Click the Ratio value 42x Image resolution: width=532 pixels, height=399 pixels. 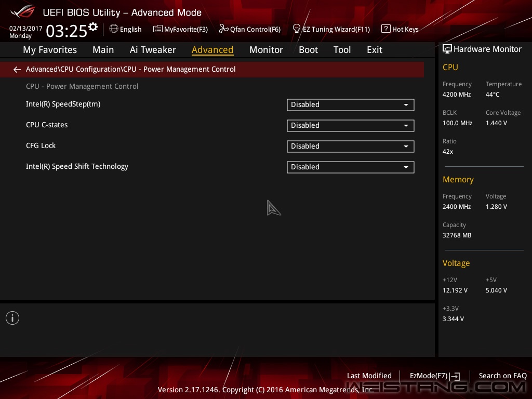(x=448, y=151)
